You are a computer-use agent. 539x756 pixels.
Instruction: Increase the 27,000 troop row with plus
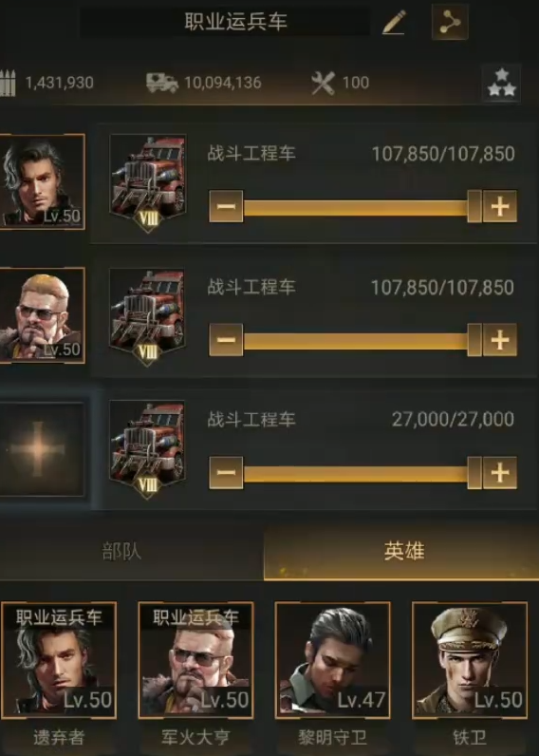500,473
